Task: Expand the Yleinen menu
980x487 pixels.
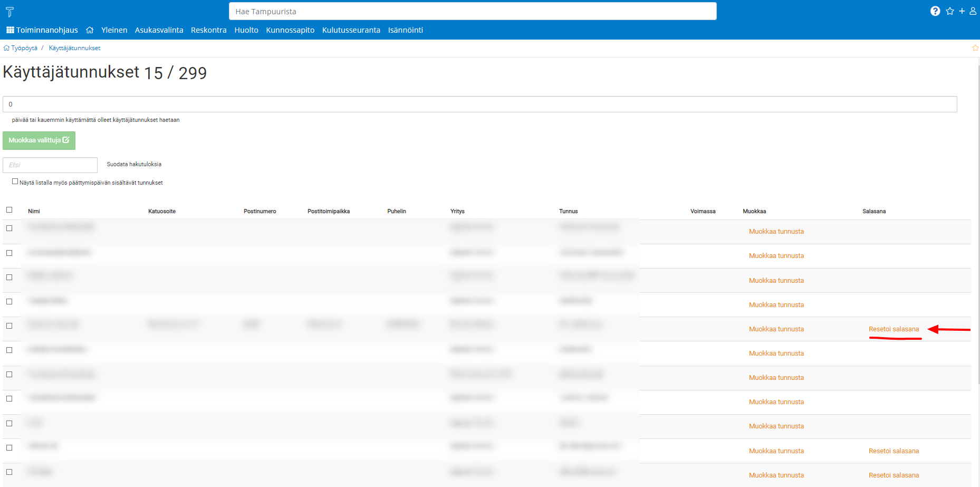Action: [114, 30]
